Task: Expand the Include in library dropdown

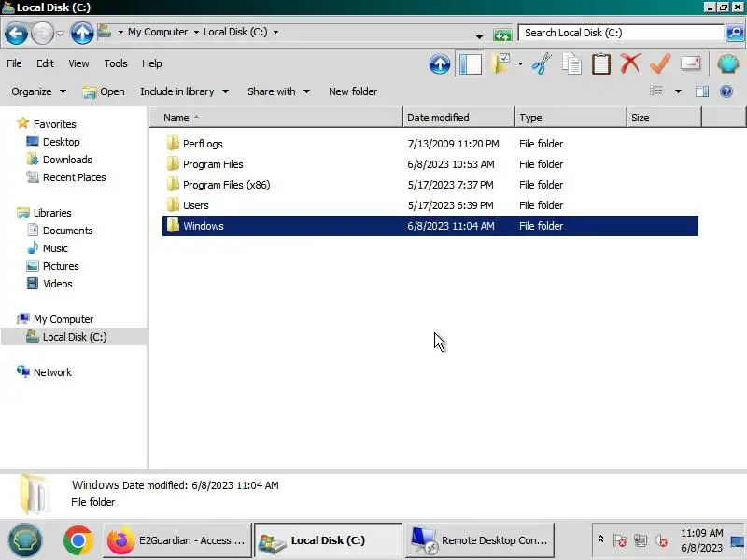Action: click(184, 91)
